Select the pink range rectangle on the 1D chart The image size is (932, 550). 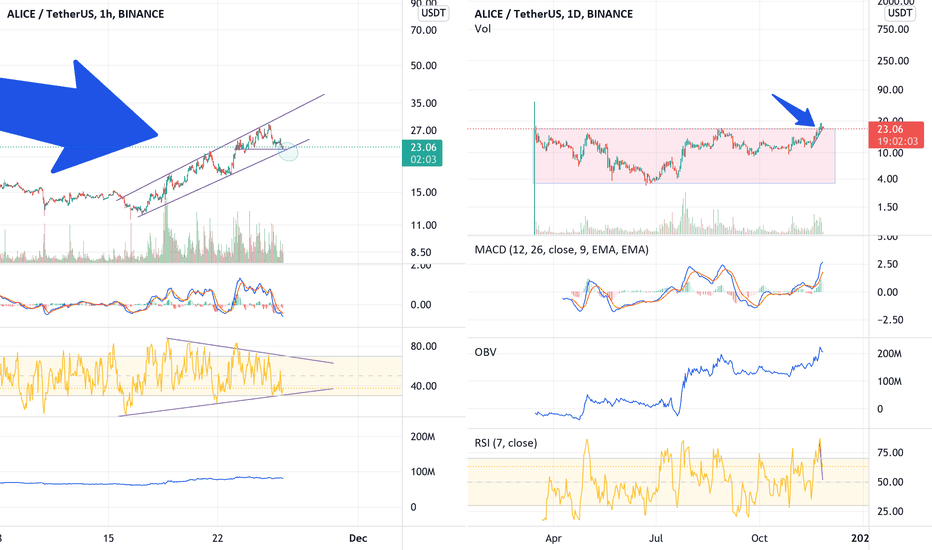[x=685, y=156]
